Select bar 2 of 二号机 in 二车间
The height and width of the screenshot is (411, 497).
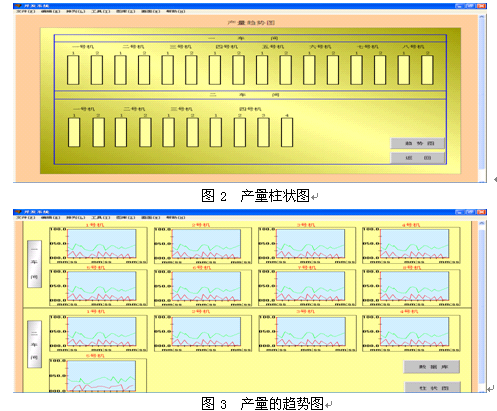(145, 132)
